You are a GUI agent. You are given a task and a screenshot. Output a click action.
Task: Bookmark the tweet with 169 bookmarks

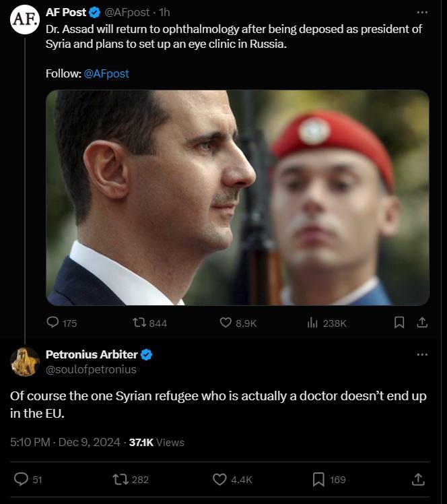coord(318,480)
